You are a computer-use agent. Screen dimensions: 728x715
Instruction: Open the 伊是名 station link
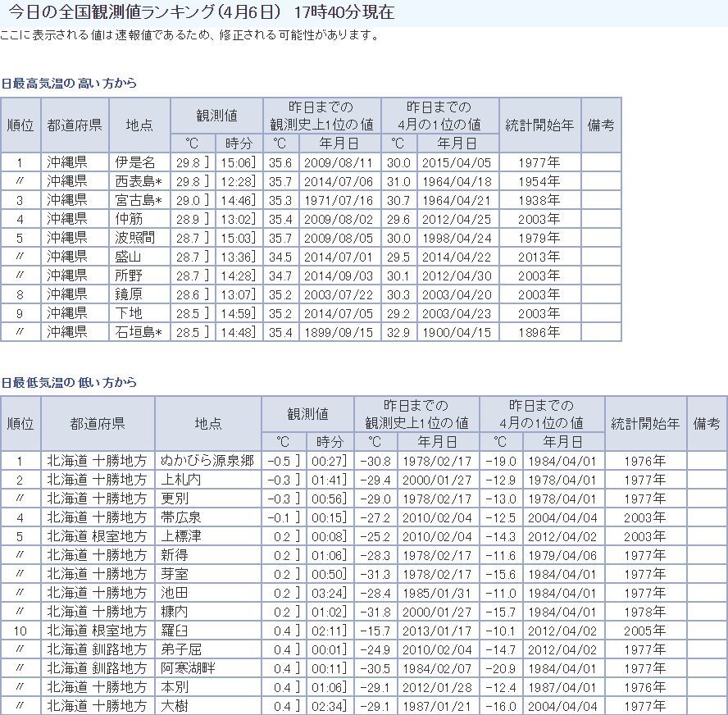(135, 162)
